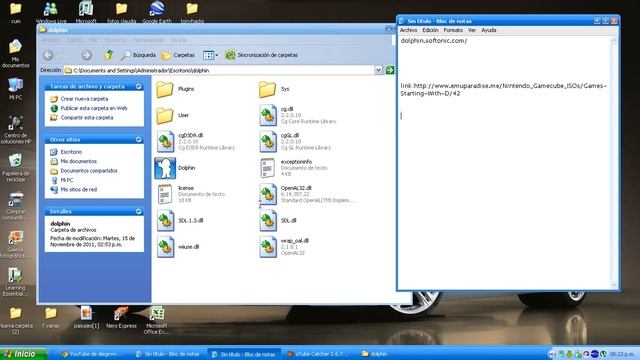Viewport: 640px width, 360px height.
Task: Click the green Go arrow in the address bar
Action: pyautogui.click(x=390, y=70)
